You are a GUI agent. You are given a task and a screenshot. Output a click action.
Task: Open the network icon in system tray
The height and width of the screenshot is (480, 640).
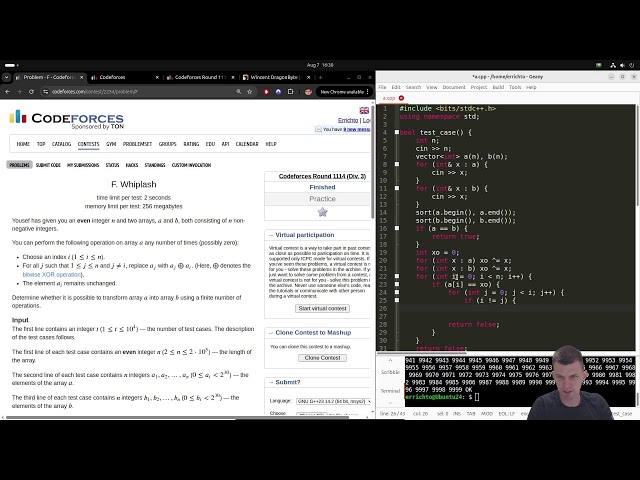click(613, 65)
